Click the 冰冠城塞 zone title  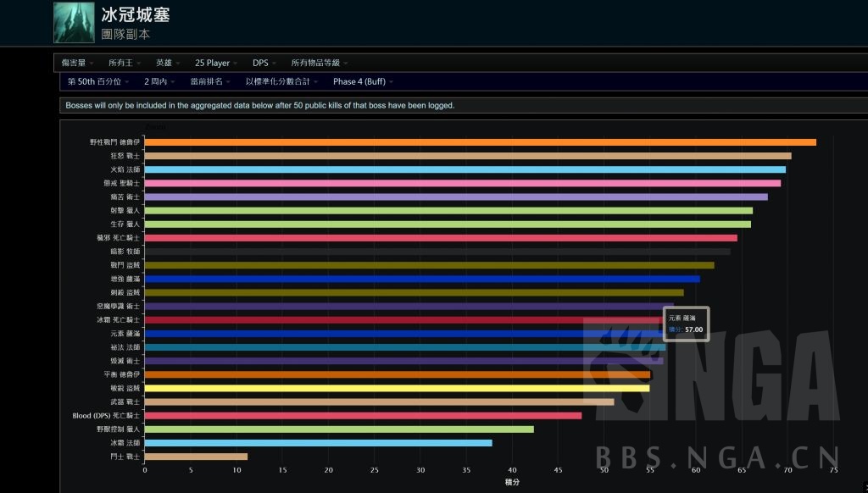click(135, 15)
